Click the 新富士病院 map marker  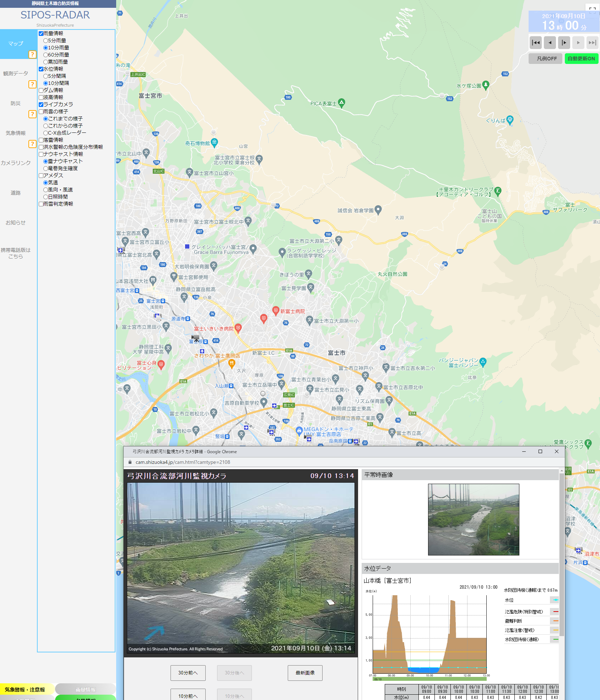tap(276, 310)
